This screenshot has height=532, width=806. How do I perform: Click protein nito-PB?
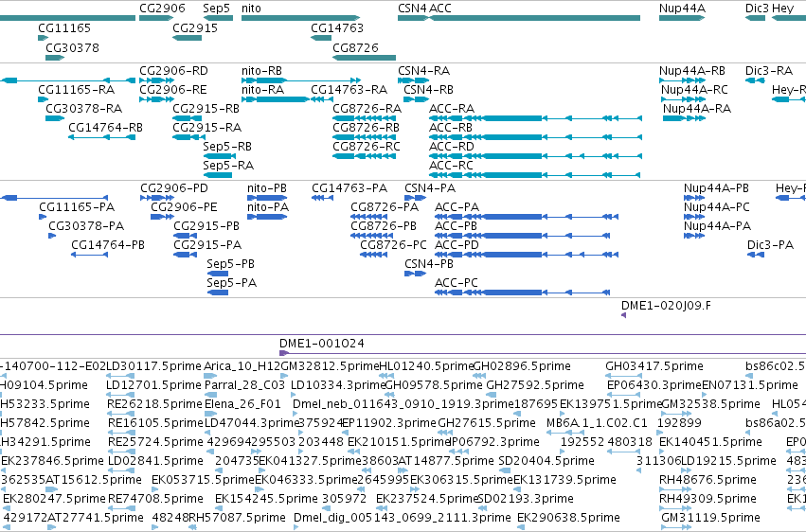[267, 188]
